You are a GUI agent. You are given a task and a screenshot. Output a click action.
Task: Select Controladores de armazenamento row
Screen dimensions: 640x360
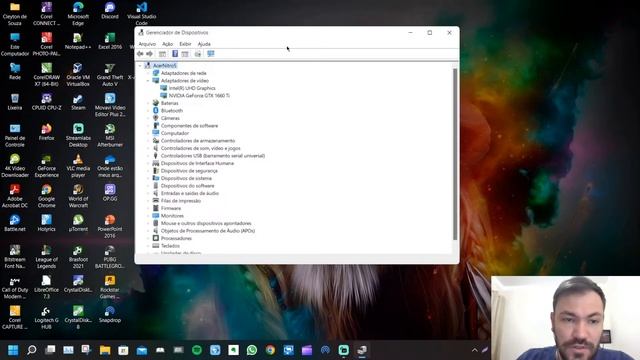click(198, 141)
